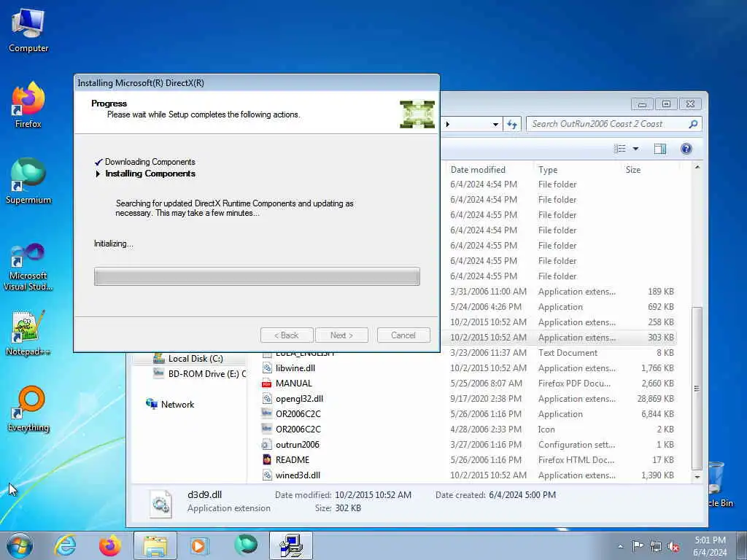This screenshot has width=747, height=560.
Task: Open the Everything search desktop shortcut
Action: [28, 408]
